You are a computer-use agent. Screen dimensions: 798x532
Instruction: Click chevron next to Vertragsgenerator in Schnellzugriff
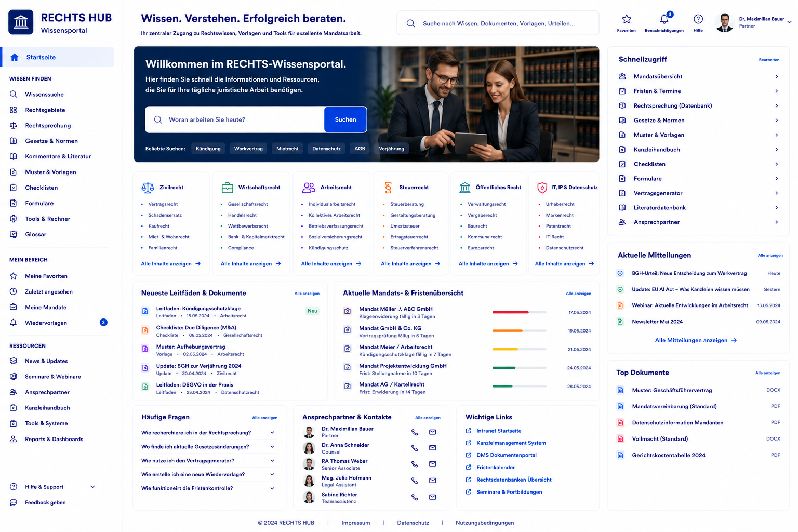777,193
